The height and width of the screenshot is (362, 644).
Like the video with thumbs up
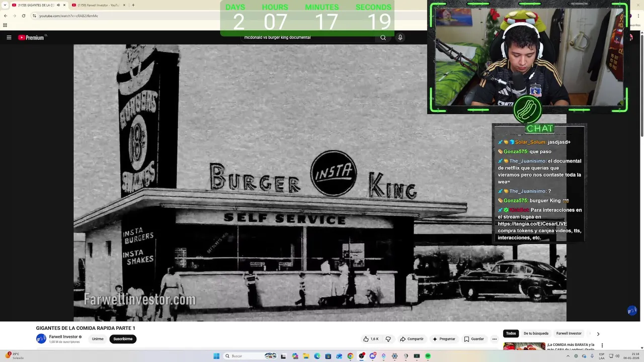click(371, 339)
